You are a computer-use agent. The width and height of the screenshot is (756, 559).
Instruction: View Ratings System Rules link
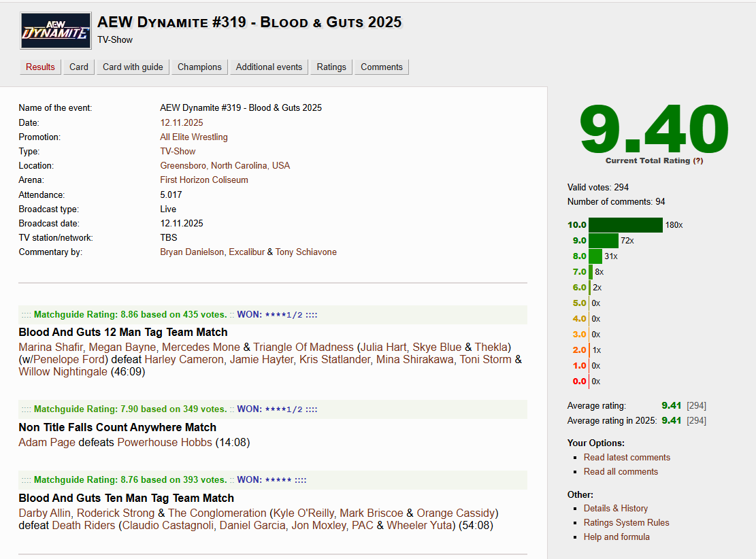pyautogui.click(x=626, y=523)
